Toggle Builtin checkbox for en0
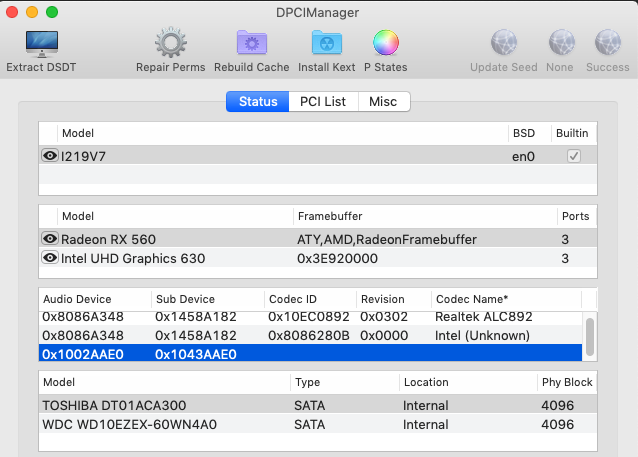The width and height of the screenshot is (638, 457). [574, 156]
